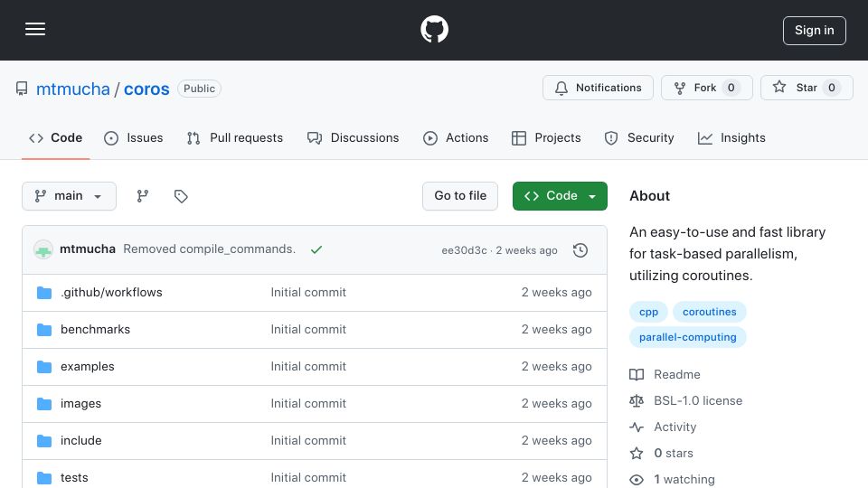Image resolution: width=868 pixels, height=488 pixels.
Task: Open mtmucha avatar in commit row
Action: [43, 249]
